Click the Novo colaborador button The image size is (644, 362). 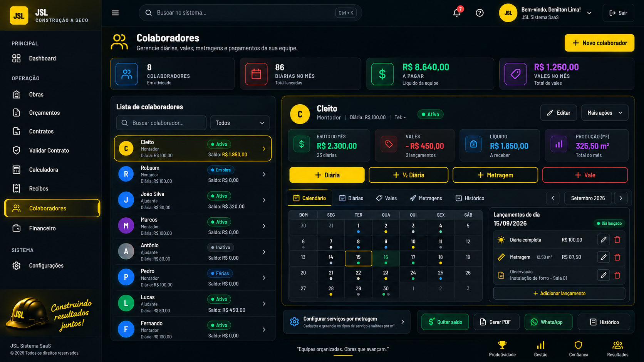click(x=599, y=43)
